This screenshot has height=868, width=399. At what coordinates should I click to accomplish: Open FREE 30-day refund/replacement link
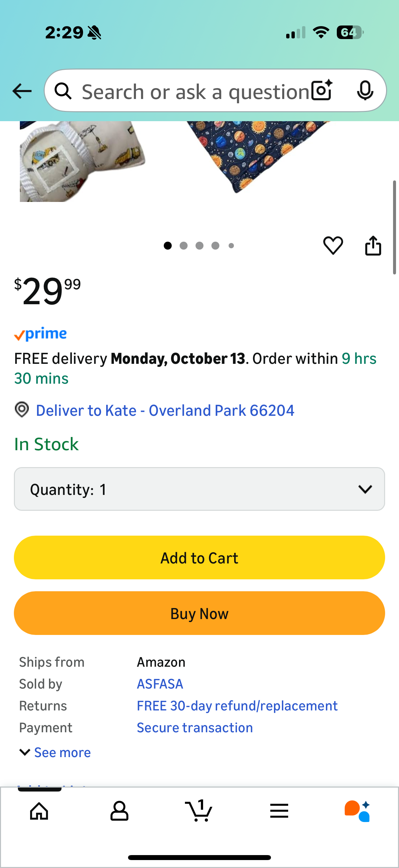click(x=237, y=706)
